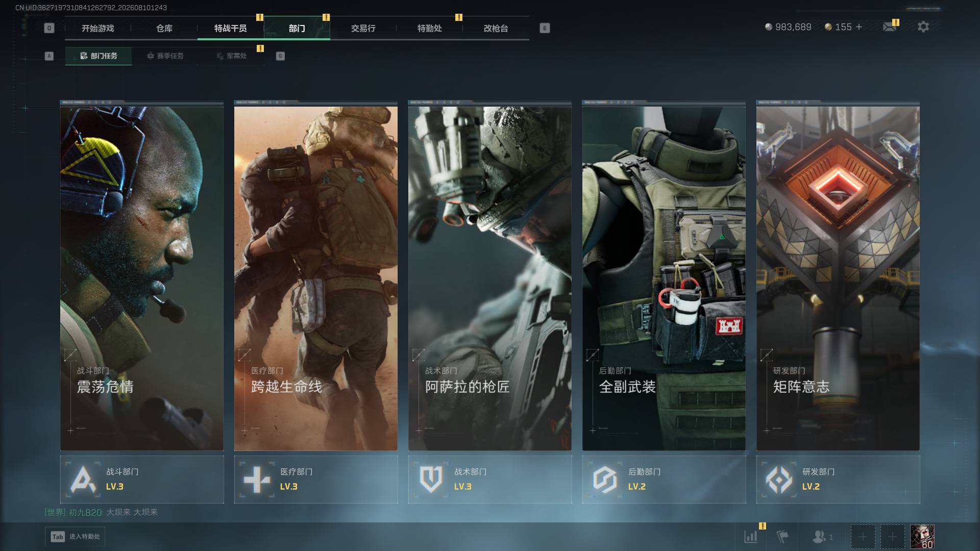
Task: Click the LV.2 text under 研发部门
Action: pyautogui.click(x=811, y=487)
